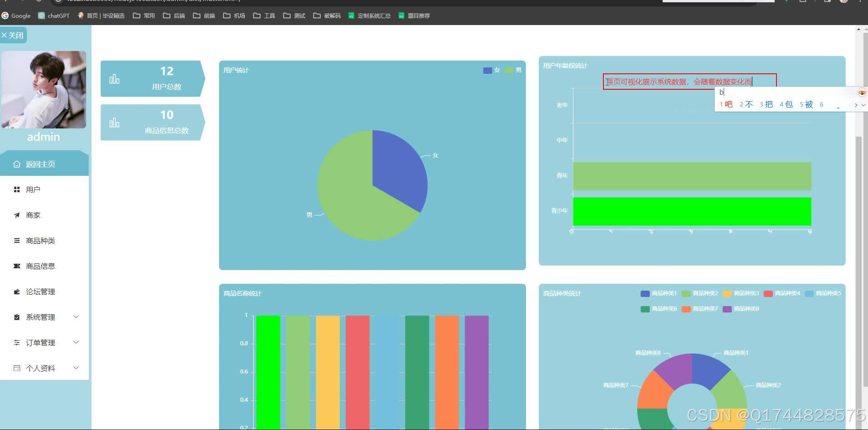Toggle 商品种类6 legend swatch
This screenshot has width=868, height=430.
(x=645, y=309)
